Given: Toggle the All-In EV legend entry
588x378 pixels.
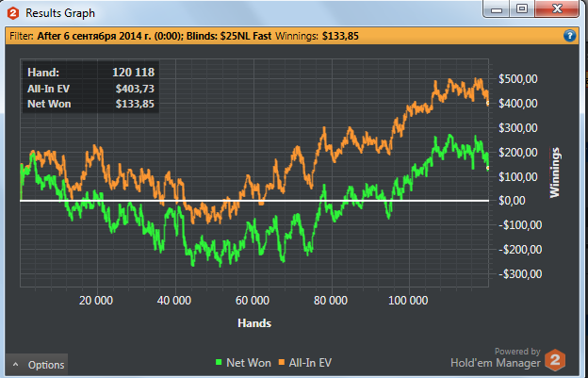Looking at the screenshot, I should (305, 363).
